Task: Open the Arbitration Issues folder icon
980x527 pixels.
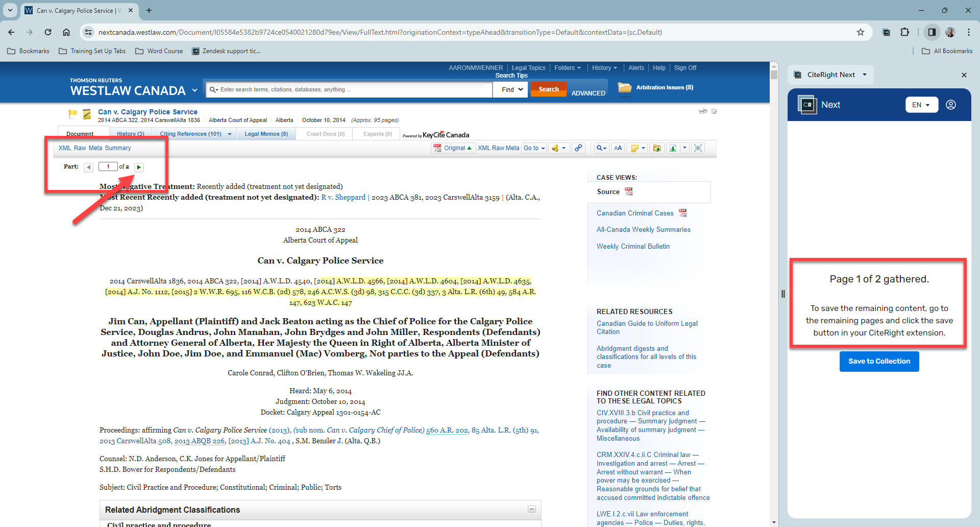Action: pyautogui.click(x=625, y=87)
